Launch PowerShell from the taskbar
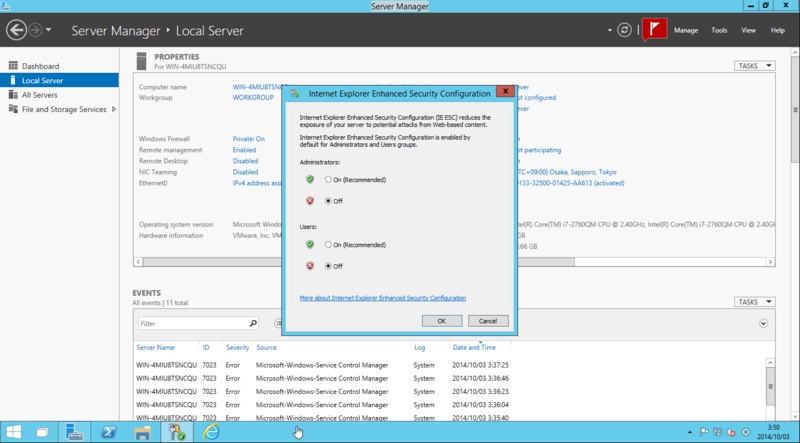 click(x=108, y=432)
